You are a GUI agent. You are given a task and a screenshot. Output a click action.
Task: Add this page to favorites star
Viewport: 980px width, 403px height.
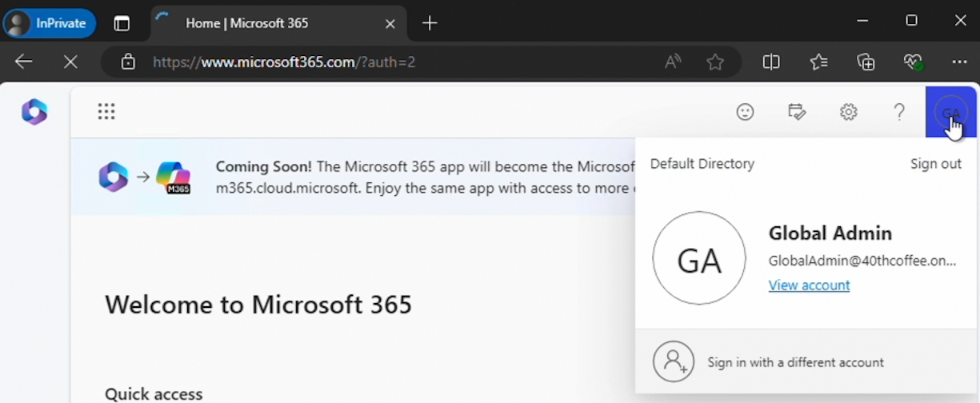point(715,62)
